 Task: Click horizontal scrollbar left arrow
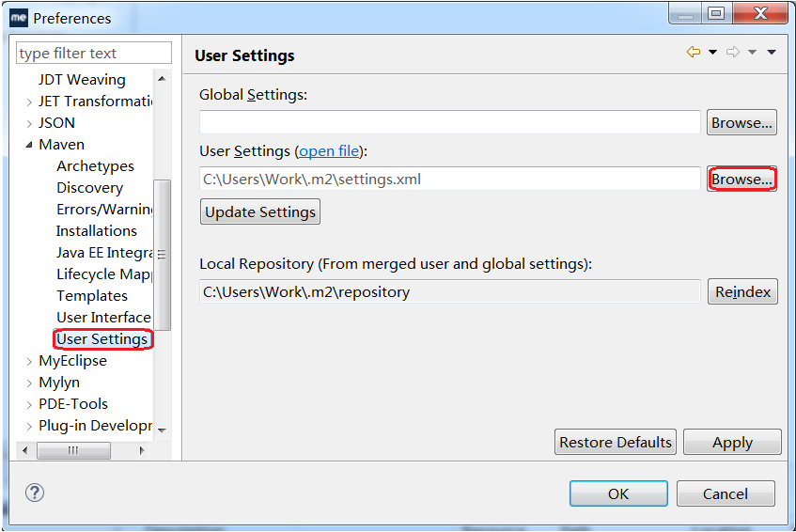pyautogui.click(x=24, y=450)
